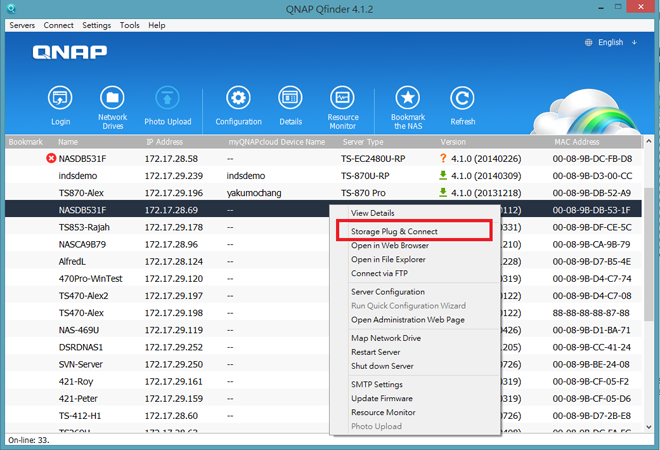
Task: Click the scroll down arrow of the server list
Action: pyautogui.click(x=649, y=427)
